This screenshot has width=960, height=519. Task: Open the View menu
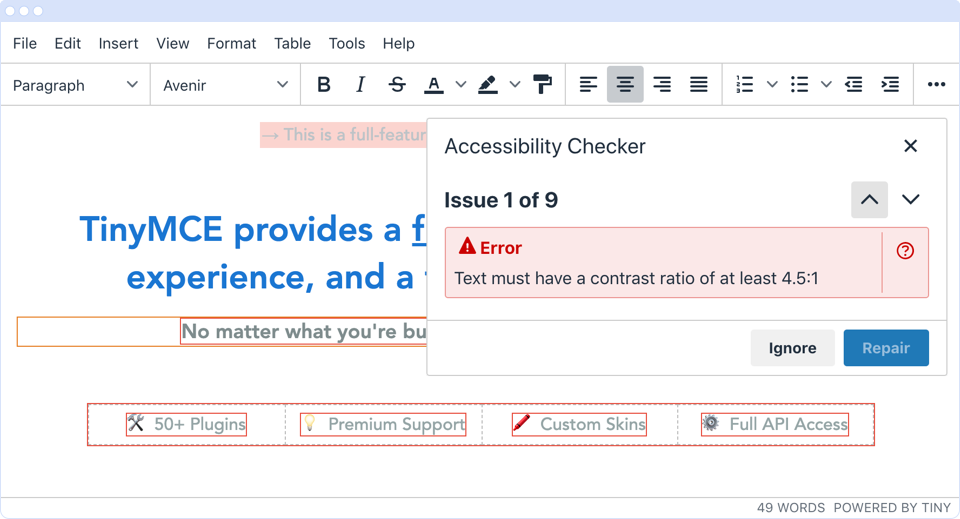point(173,43)
